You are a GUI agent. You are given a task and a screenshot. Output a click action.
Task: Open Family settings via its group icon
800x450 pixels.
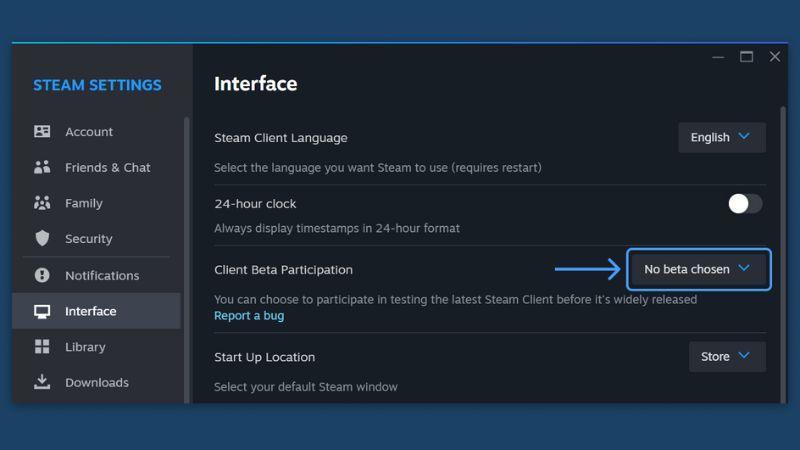click(x=42, y=203)
